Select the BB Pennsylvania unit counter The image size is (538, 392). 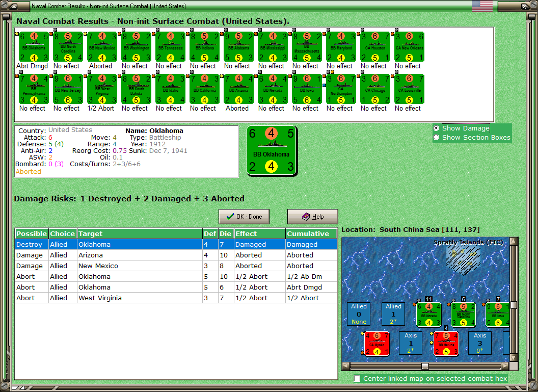tap(34, 89)
